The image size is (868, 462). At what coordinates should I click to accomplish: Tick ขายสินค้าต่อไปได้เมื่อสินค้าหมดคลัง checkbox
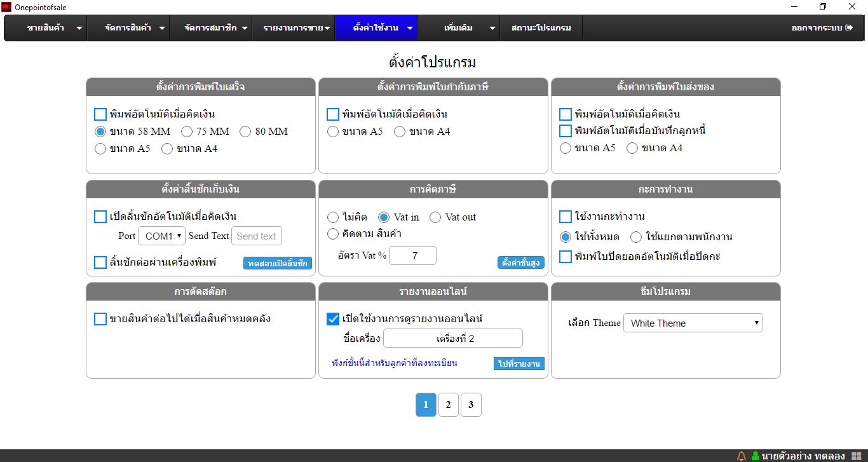[100, 319]
